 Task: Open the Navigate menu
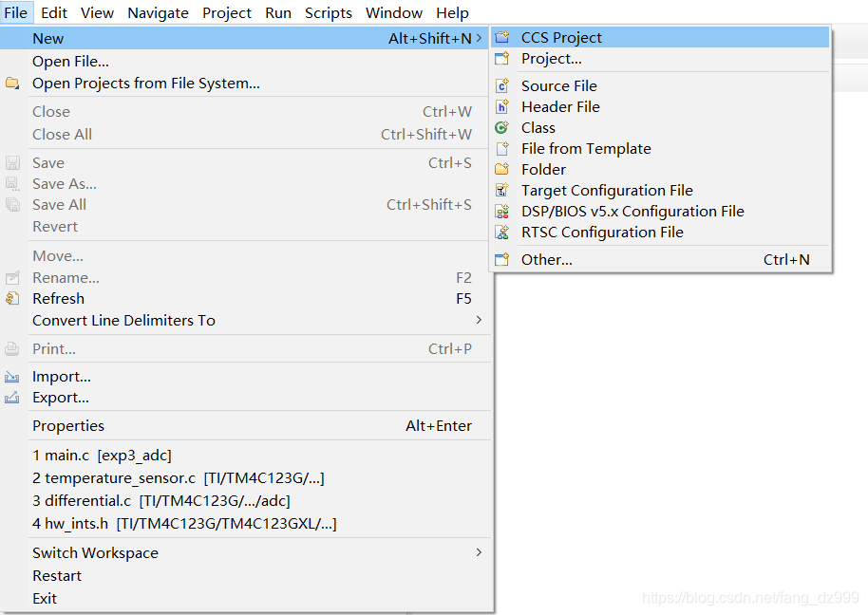pos(158,12)
